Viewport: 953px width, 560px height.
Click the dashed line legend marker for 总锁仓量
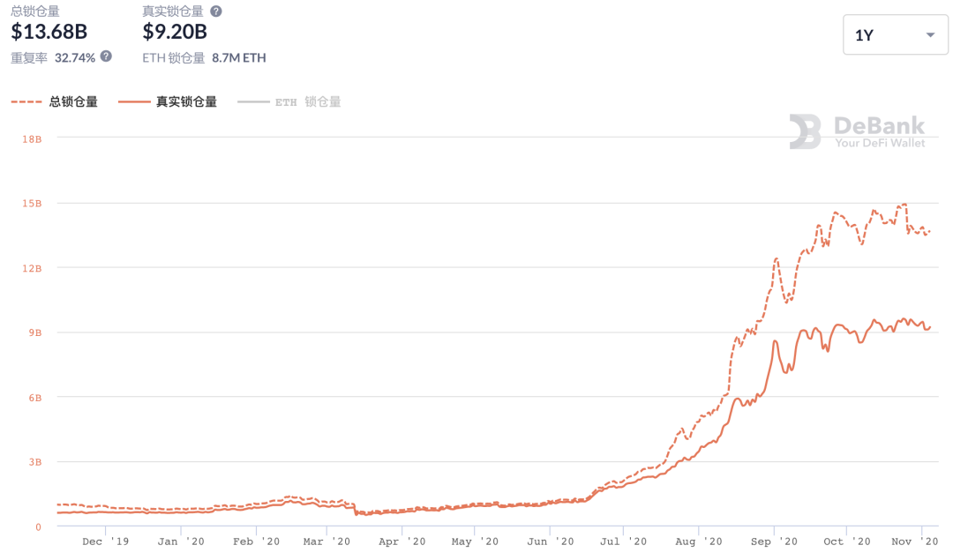pos(26,102)
